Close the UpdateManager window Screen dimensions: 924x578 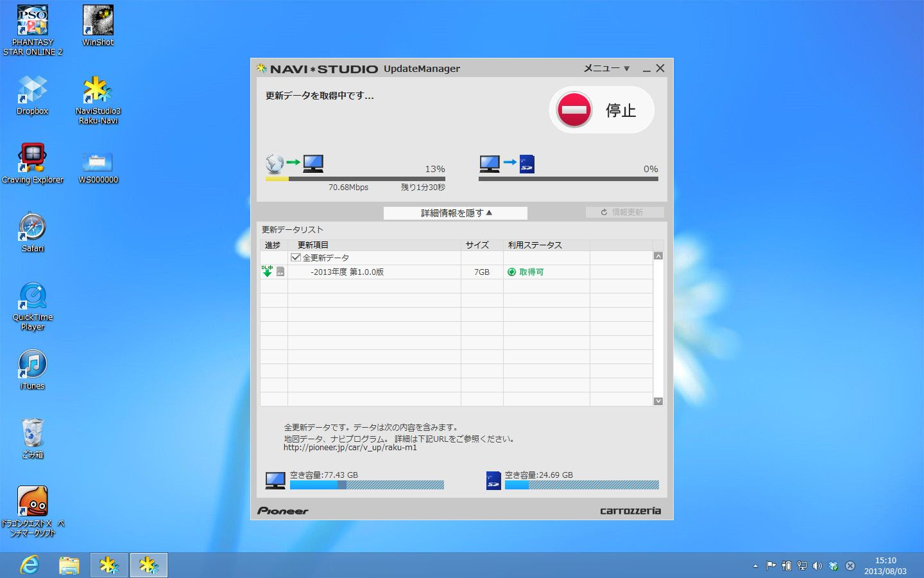660,68
